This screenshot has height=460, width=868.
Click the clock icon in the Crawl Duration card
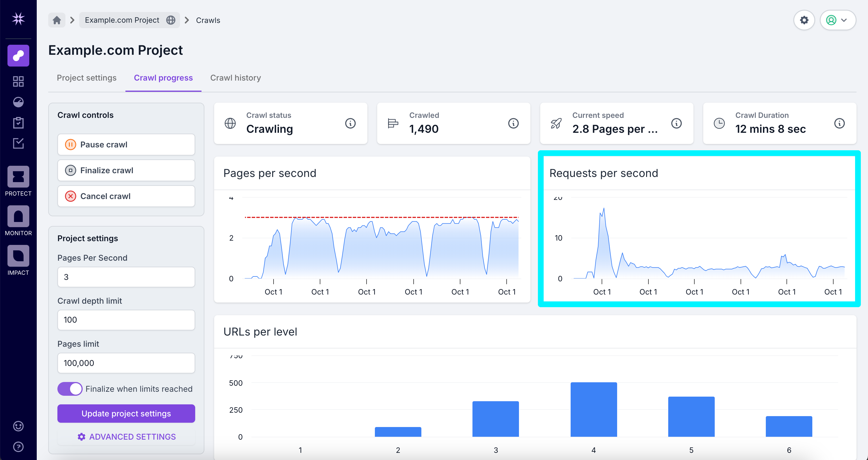[x=719, y=123]
